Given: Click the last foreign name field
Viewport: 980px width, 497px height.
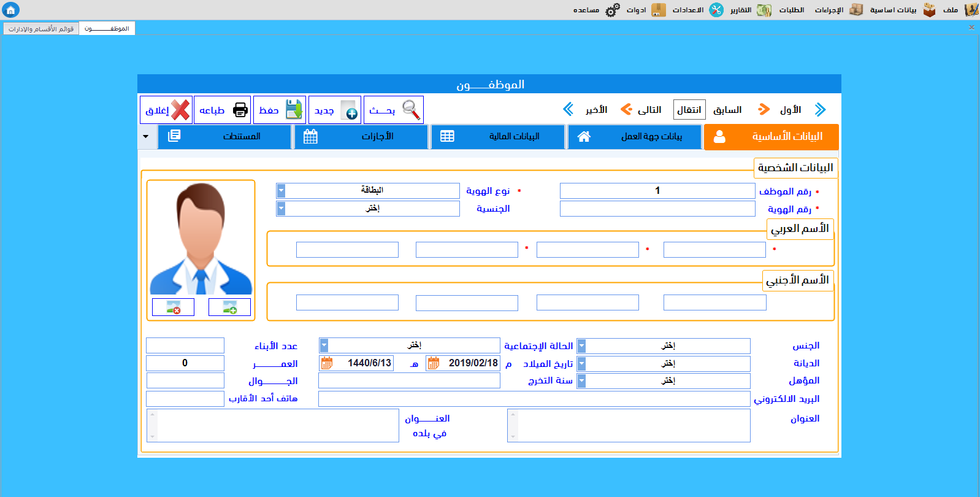Looking at the screenshot, I should tap(347, 302).
